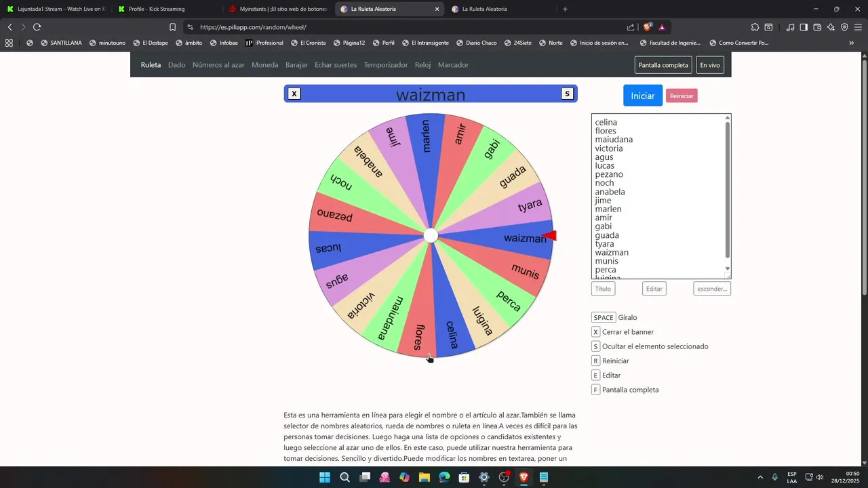
Task: Open the El Cronista bookmark
Action: (x=308, y=43)
